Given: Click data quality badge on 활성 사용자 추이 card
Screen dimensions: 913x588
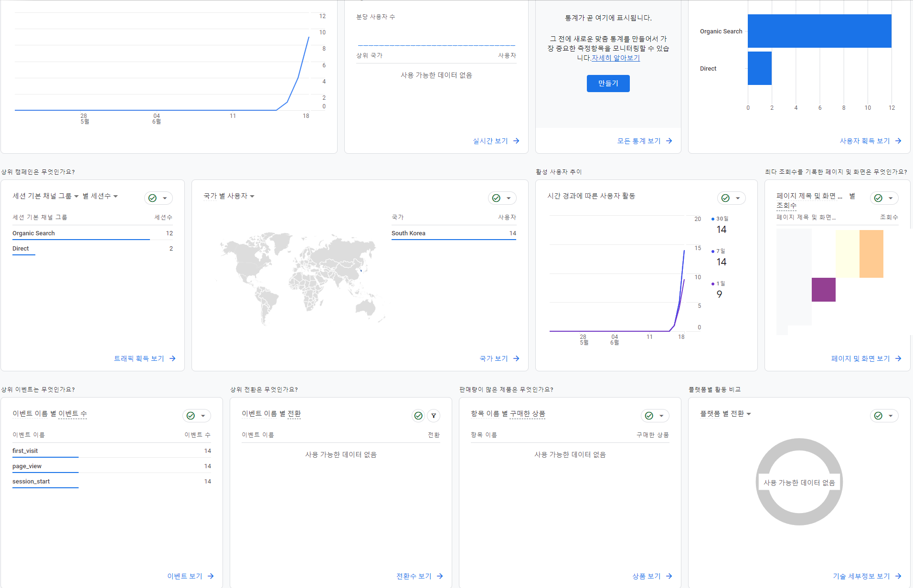Looking at the screenshot, I should [725, 198].
